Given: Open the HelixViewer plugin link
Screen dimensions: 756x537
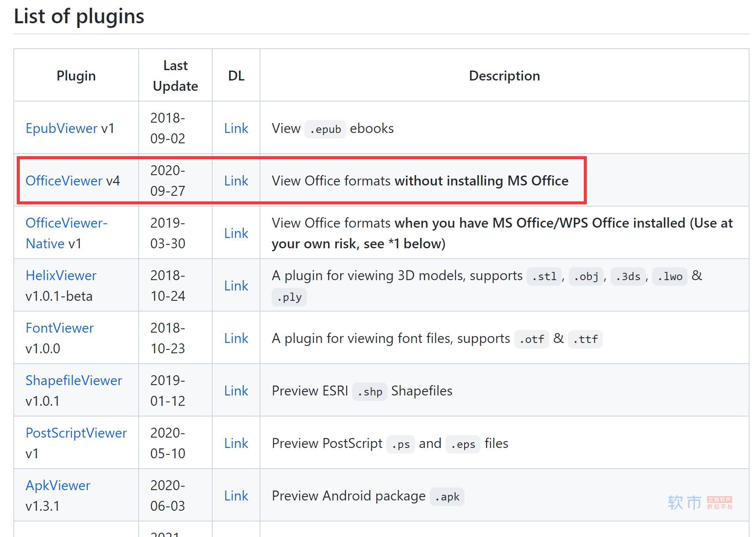Looking at the screenshot, I should pyautogui.click(x=61, y=275).
